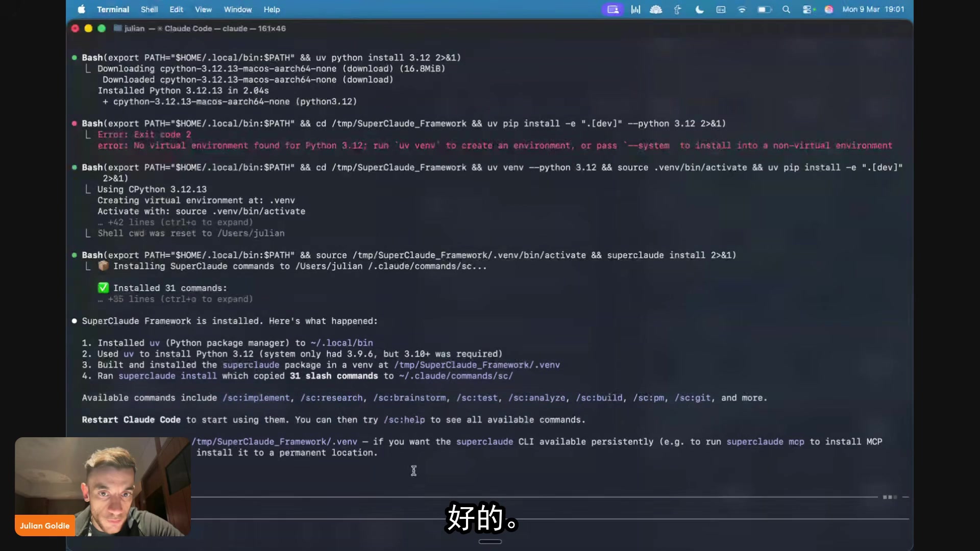This screenshot has height=551, width=980.
Task: Click the peacock-shaped menu bar icon
Action: [656, 9]
